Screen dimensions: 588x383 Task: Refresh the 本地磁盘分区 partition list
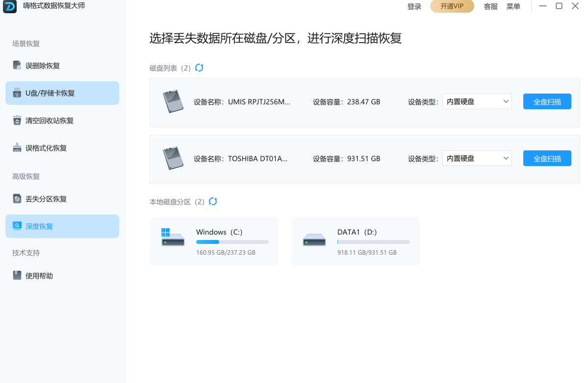click(x=213, y=201)
